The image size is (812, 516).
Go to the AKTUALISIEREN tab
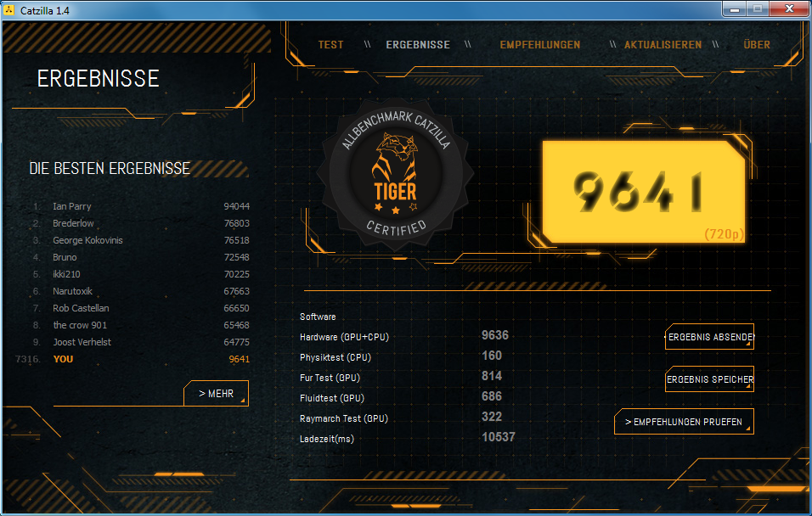663,45
